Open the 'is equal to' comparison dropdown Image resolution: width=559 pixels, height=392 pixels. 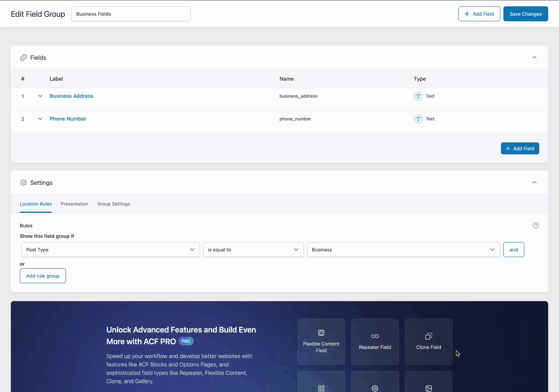pos(253,249)
